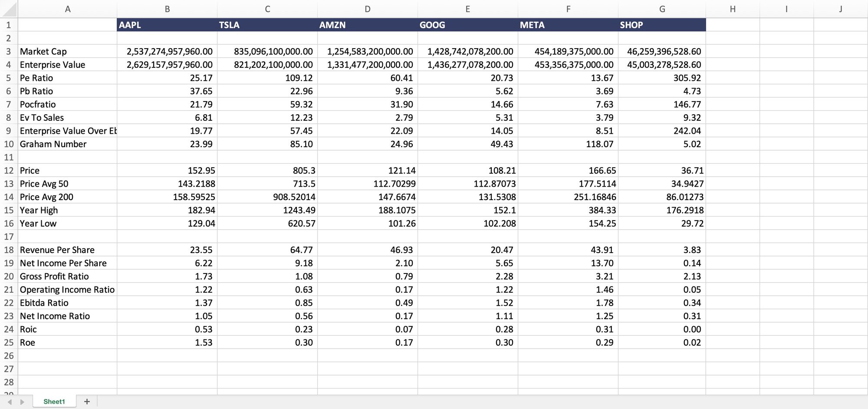Select the cell labeled Graham Number
The image size is (868, 409).
coord(67,144)
